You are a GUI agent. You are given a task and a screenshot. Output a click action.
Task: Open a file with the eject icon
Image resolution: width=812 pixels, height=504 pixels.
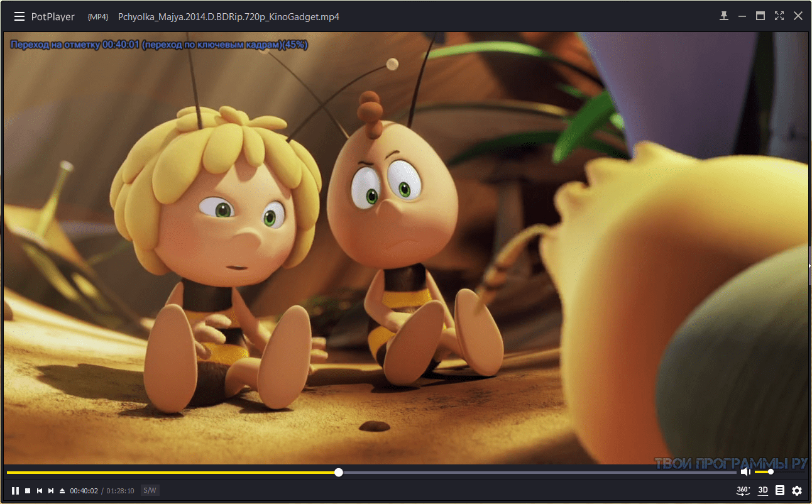tap(62, 490)
